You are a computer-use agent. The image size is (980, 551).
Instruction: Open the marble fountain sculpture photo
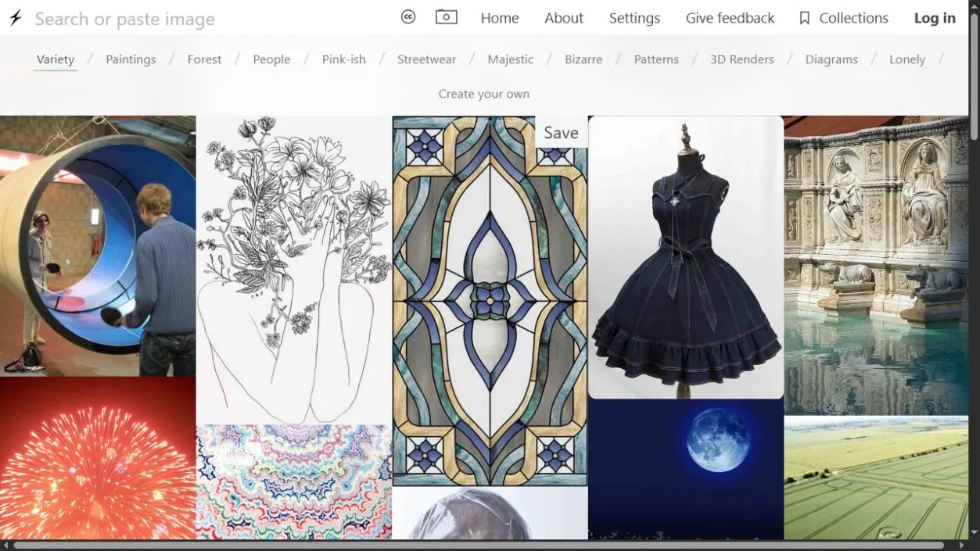(876, 265)
